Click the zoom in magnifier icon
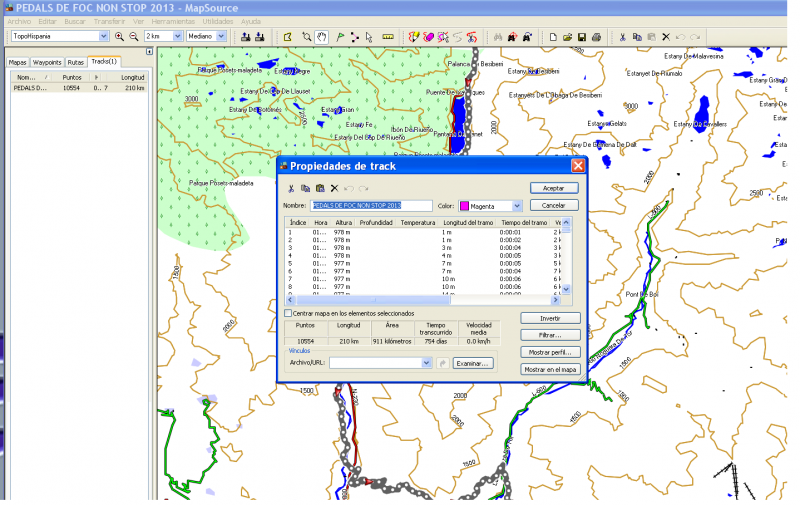 120,36
